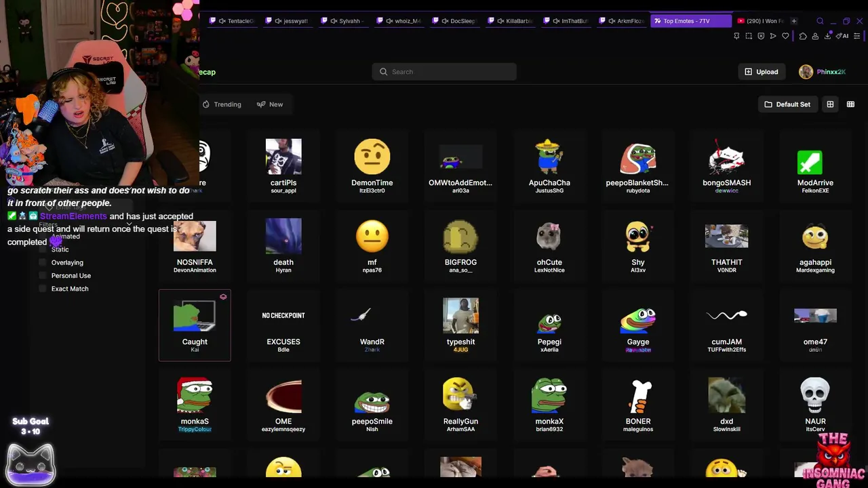Open the browser AI assistant icon
Screen dimensions: 868x488
[844, 36]
